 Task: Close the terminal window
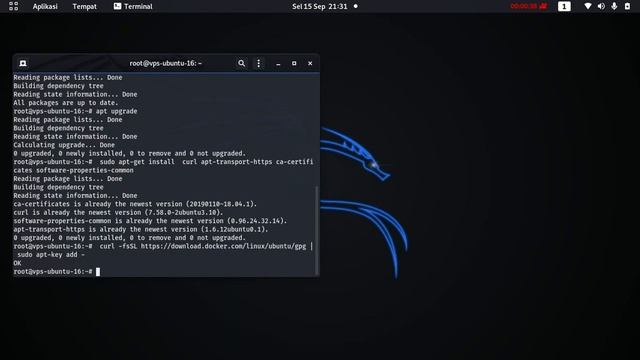pos(310,63)
